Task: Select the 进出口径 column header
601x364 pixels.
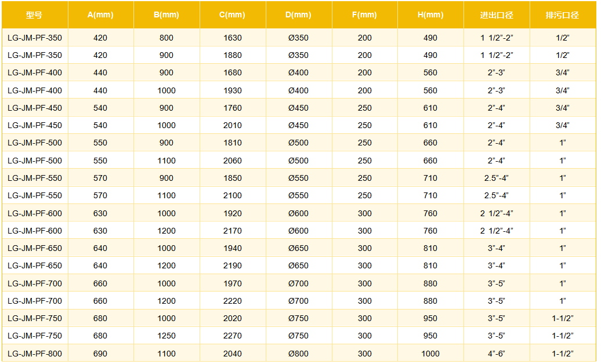Action: click(x=497, y=15)
